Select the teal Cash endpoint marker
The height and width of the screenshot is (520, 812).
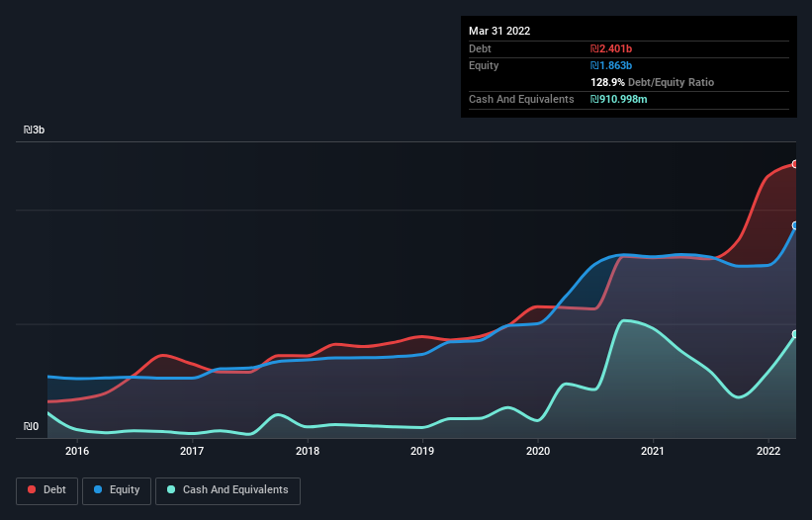[x=795, y=334]
